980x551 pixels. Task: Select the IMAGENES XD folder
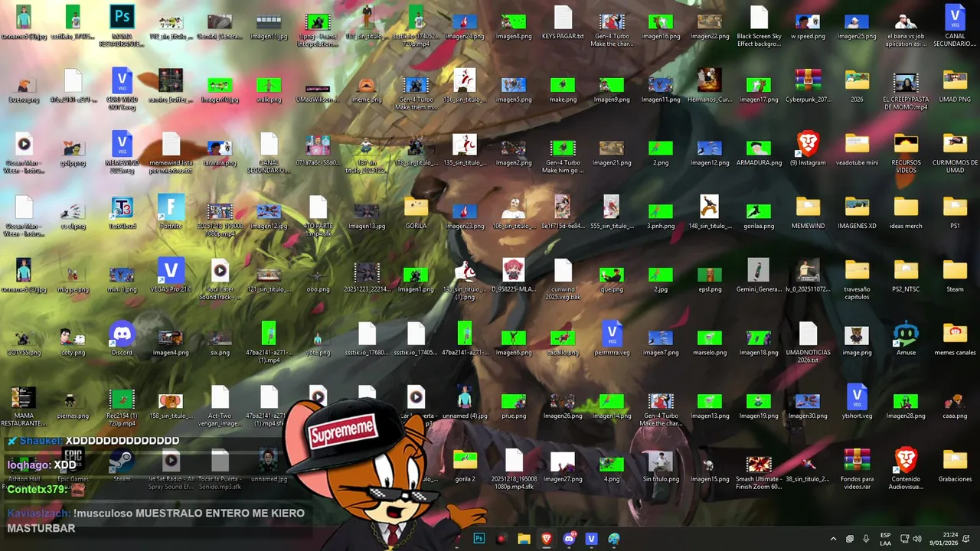click(x=857, y=212)
